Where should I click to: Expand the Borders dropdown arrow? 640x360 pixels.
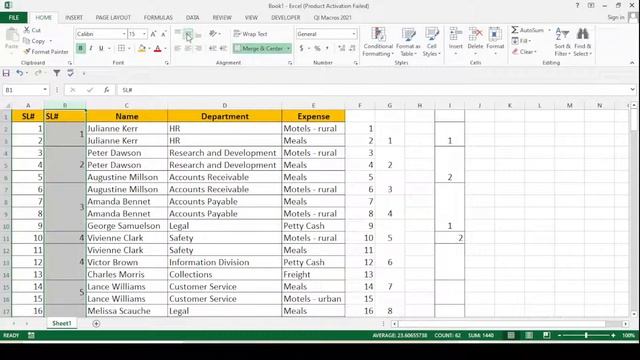point(129,49)
